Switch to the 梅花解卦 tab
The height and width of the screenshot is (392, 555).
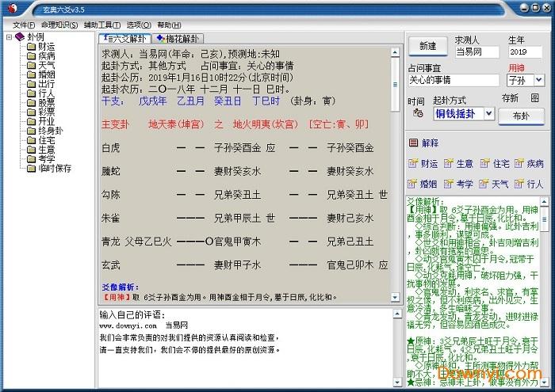[178, 39]
